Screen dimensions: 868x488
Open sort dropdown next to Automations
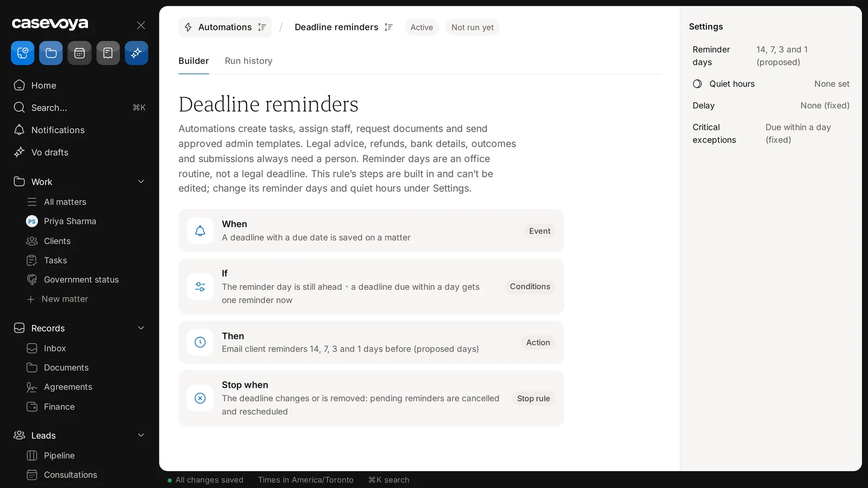[262, 27]
